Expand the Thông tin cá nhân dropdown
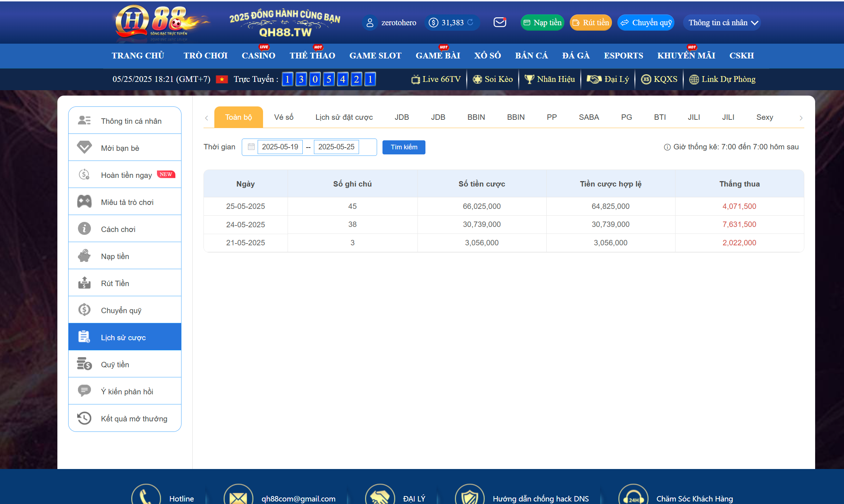 [722, 23]
